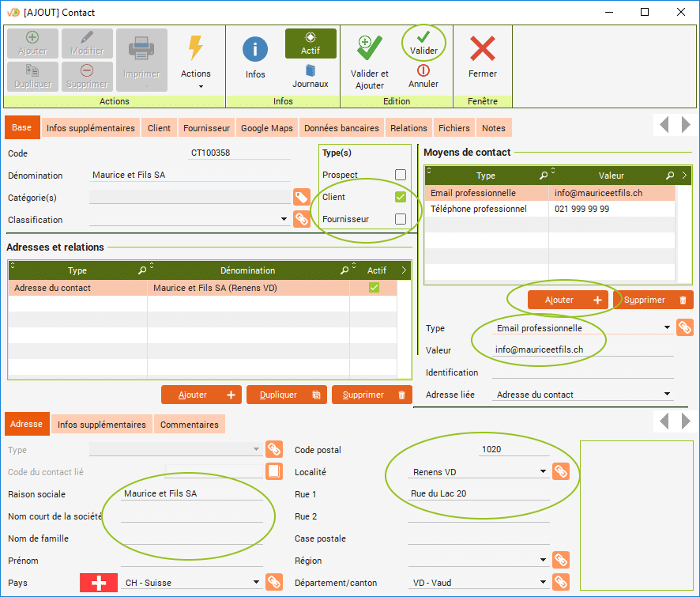Open the Journaux log icon

[x=310, y=71]
